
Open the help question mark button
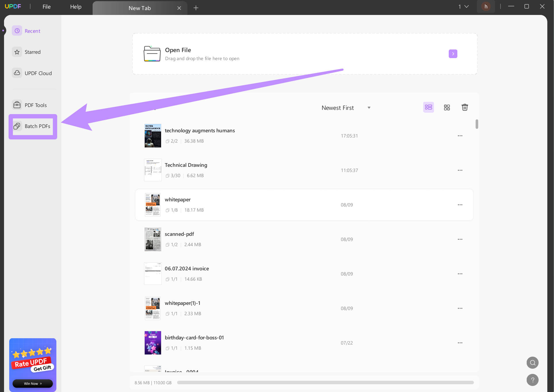(x=532, y=380)
